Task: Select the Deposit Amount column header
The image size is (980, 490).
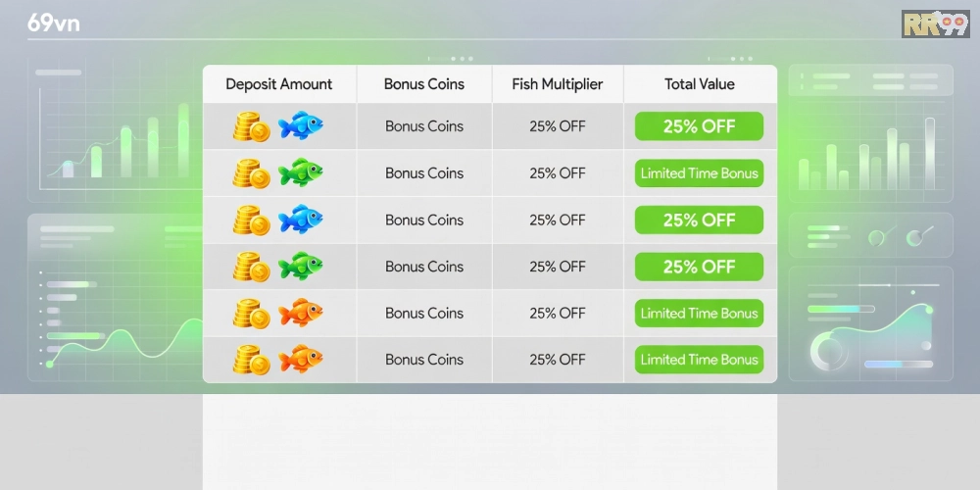Action: (279, 84)
